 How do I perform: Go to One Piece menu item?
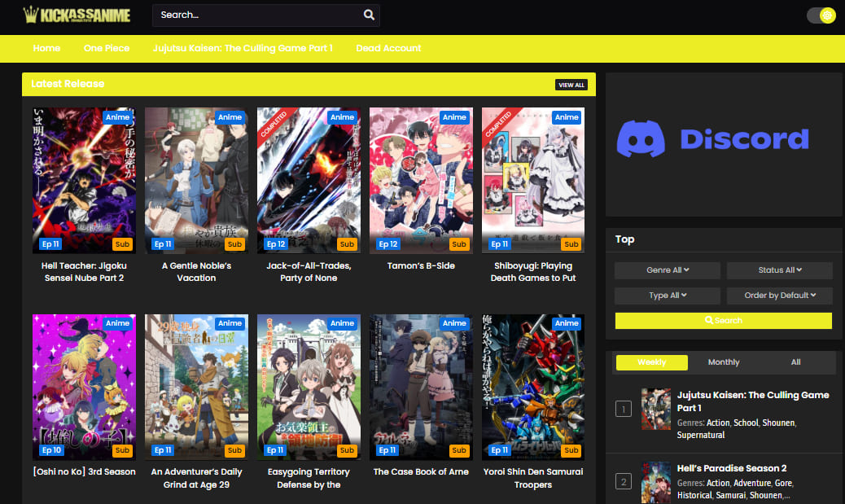point(107,48)
